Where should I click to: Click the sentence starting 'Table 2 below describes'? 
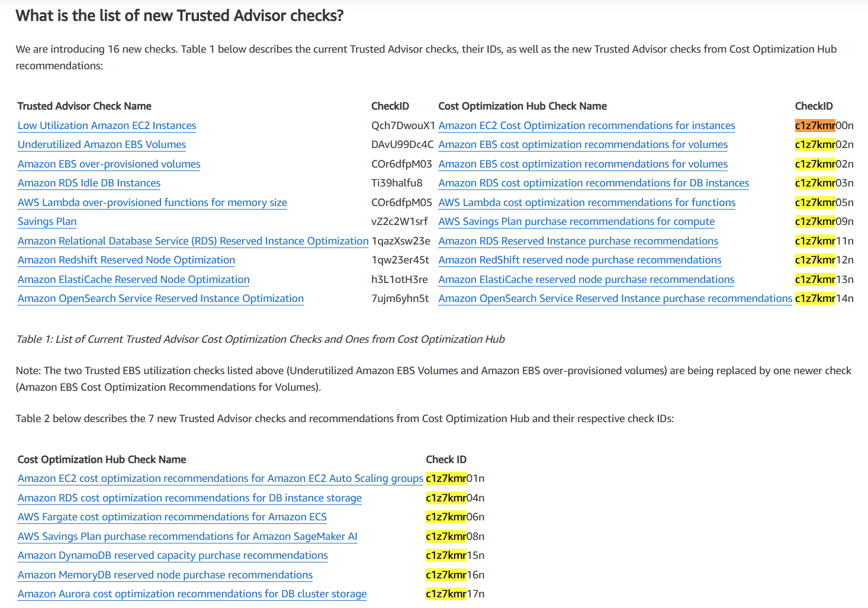(345, 419)
